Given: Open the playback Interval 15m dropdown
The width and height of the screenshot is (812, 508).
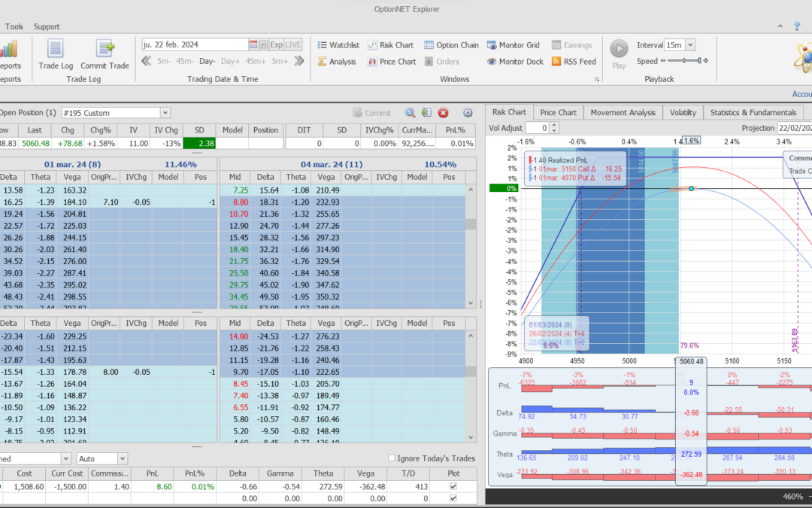Looking at the screenshot, I should 690,45.
